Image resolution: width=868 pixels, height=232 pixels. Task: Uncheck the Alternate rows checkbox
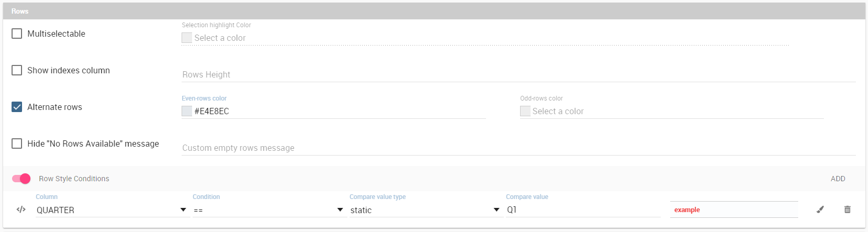(x=17, y=107)
